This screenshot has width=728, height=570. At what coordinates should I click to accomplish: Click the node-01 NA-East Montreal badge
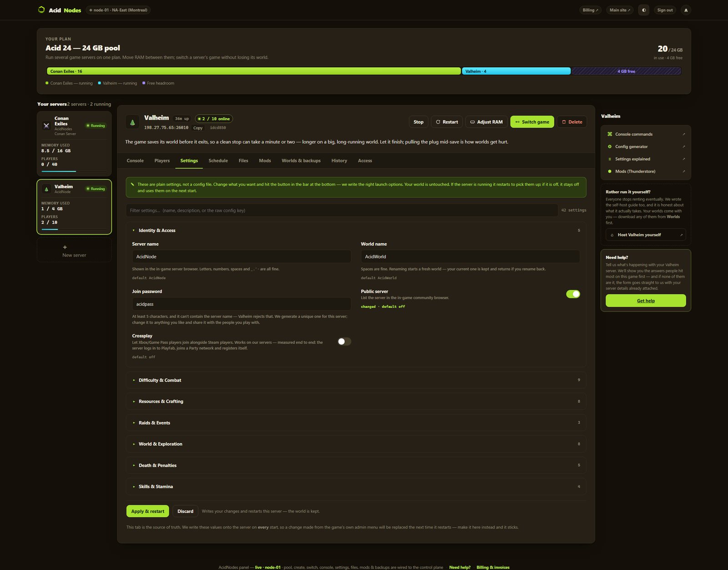pos(118,10)
